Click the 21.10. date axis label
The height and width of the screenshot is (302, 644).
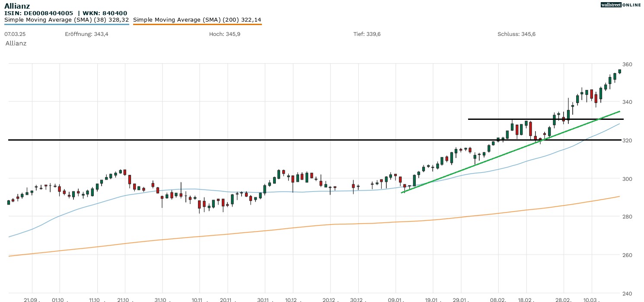pos(125,300)
